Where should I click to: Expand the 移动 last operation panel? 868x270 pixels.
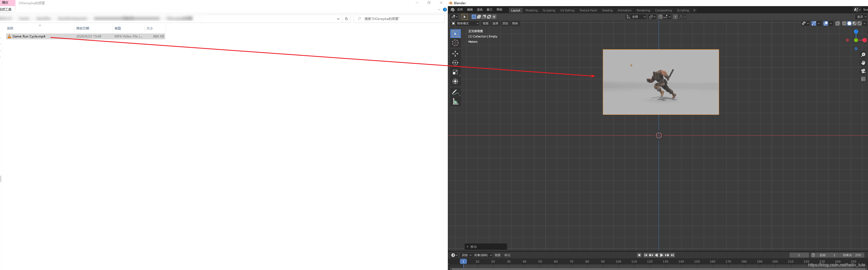486,247
